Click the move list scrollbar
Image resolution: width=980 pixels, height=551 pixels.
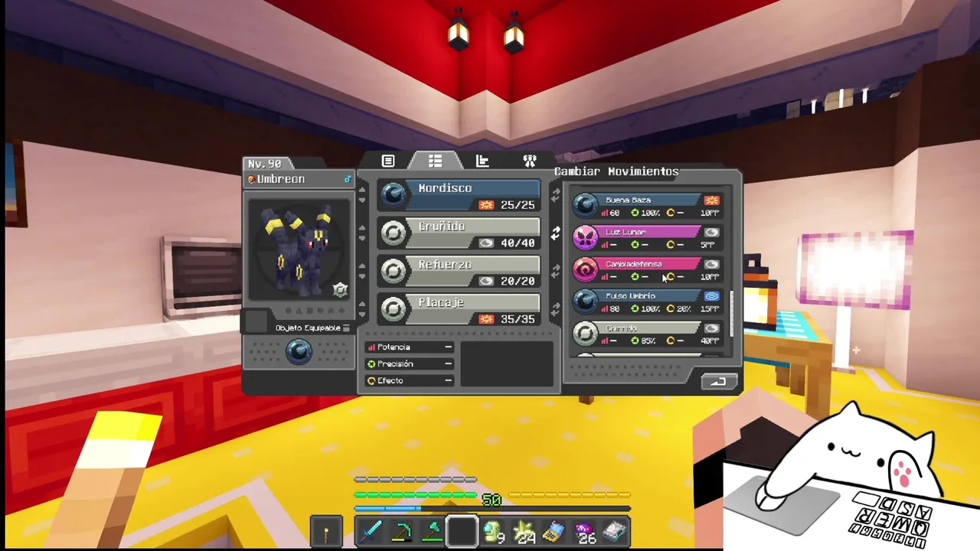(x=731, y=314)
